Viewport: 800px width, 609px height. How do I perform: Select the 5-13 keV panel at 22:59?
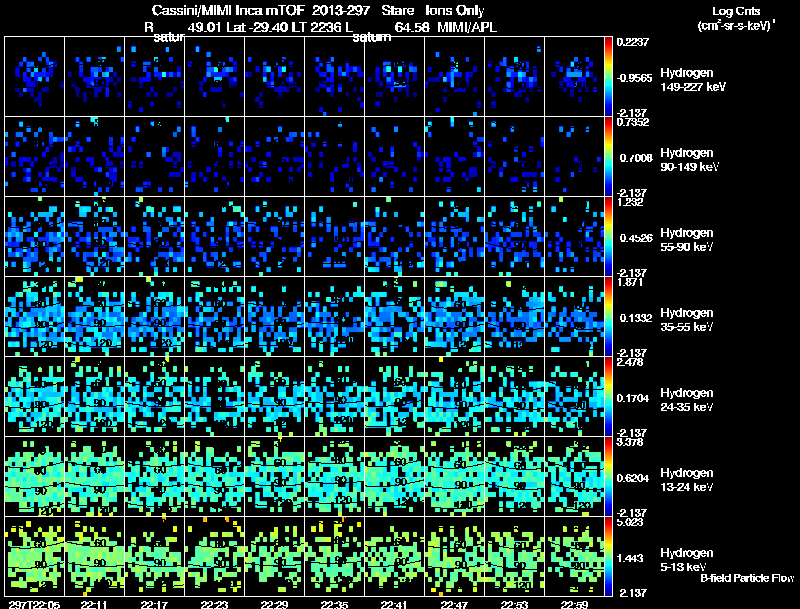click(575, 556)
